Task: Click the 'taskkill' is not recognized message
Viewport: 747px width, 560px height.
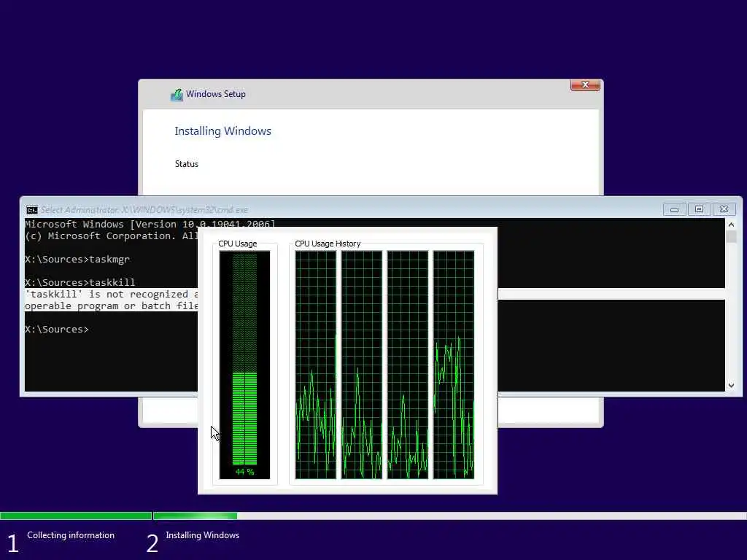Action: [x=111, y=300]
